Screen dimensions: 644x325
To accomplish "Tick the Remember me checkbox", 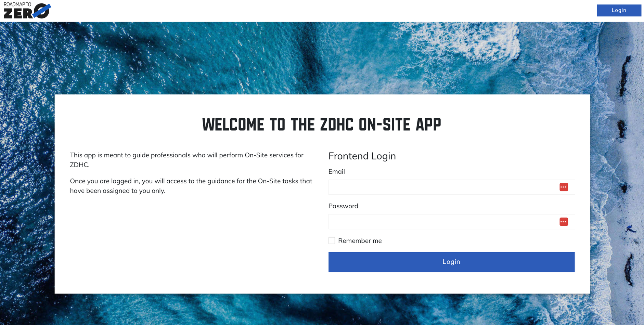I will tap(332, 240).
